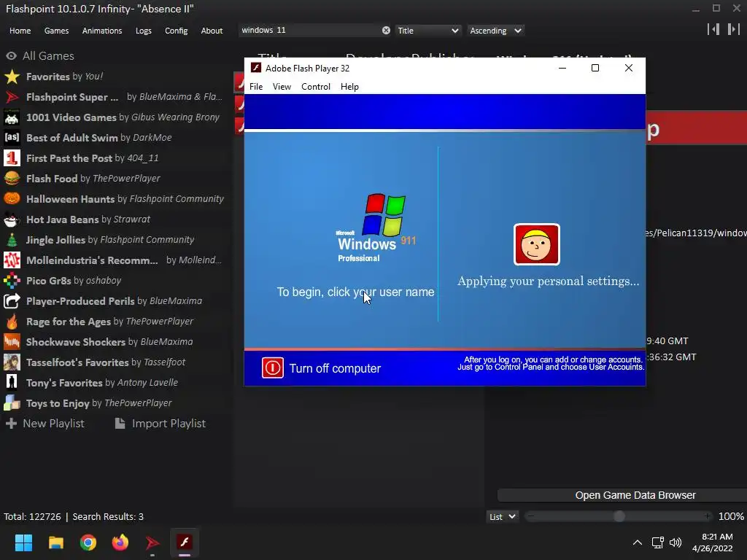Image resolution: width=747 pixels, height=560 pixels.
Task: Open Firefox from the taskbar
Action: 120,542
